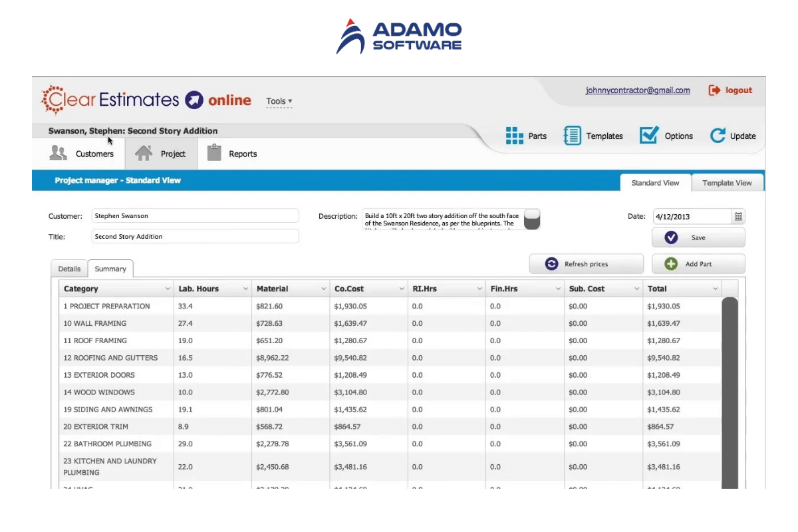Expand the Tools dropdown menu
798x532 pixels.
(279, 102)
